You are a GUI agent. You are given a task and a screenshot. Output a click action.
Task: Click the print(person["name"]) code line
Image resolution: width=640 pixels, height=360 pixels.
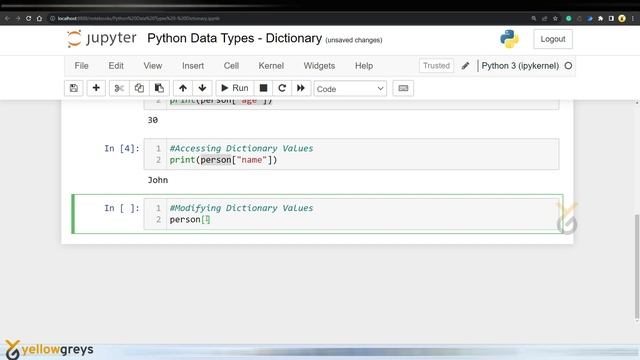[x=223, y=160]
